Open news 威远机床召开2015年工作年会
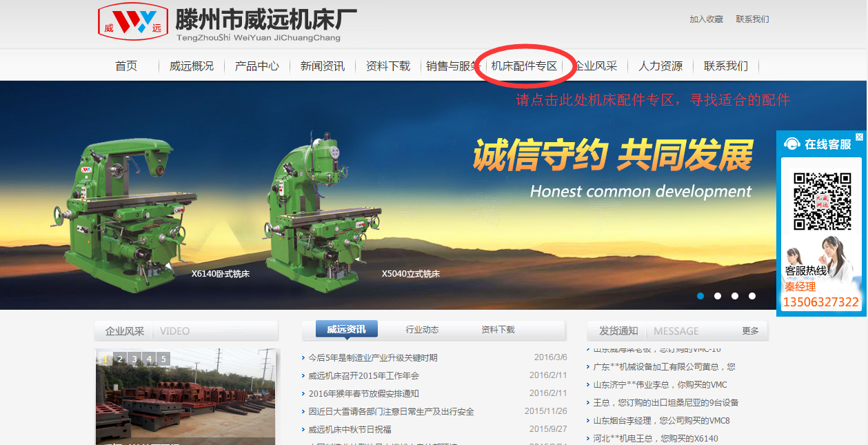The height and width of the screenshot is (445, 868). (363, 375)
